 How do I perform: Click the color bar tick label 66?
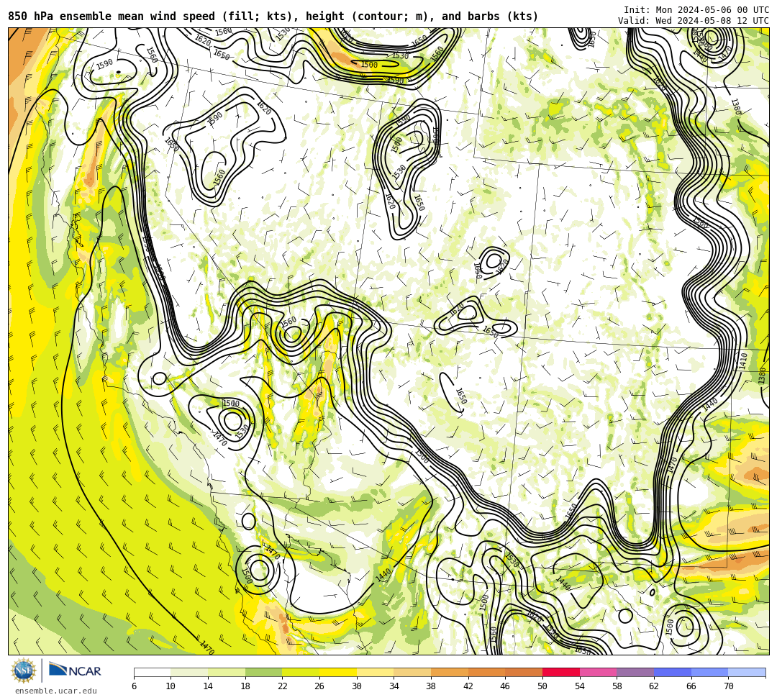pos(691,686)
